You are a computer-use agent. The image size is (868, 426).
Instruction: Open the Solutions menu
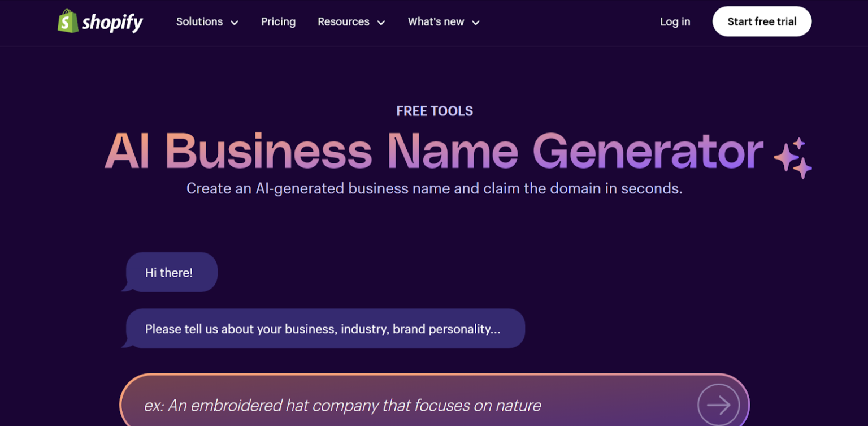click(x=199, y=21)
